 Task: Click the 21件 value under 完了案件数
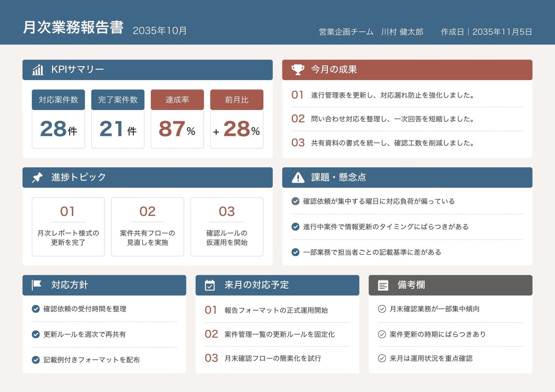click(x=118, y=129)
